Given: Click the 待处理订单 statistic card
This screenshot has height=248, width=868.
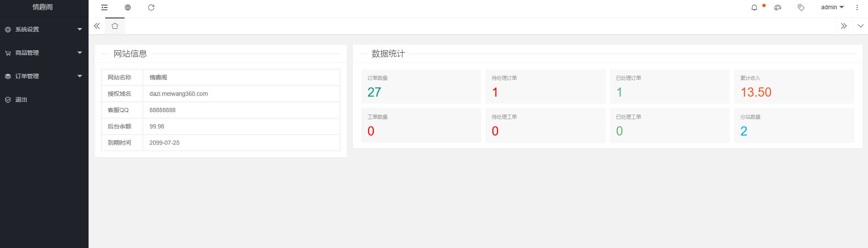Looking at the screenshot, I should (x=545, y=86).
